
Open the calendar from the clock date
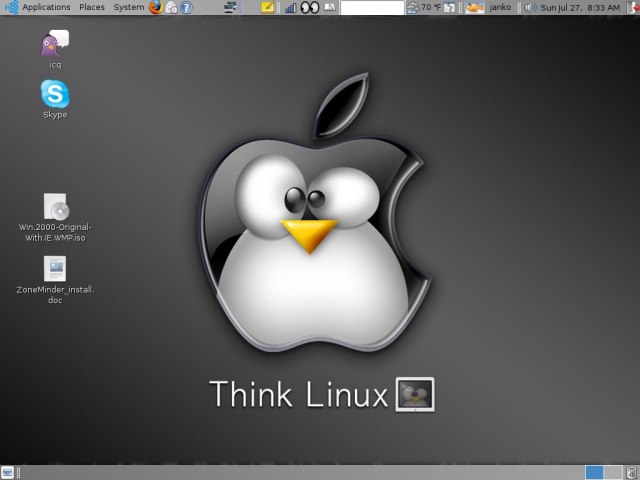tap(580, 8)
